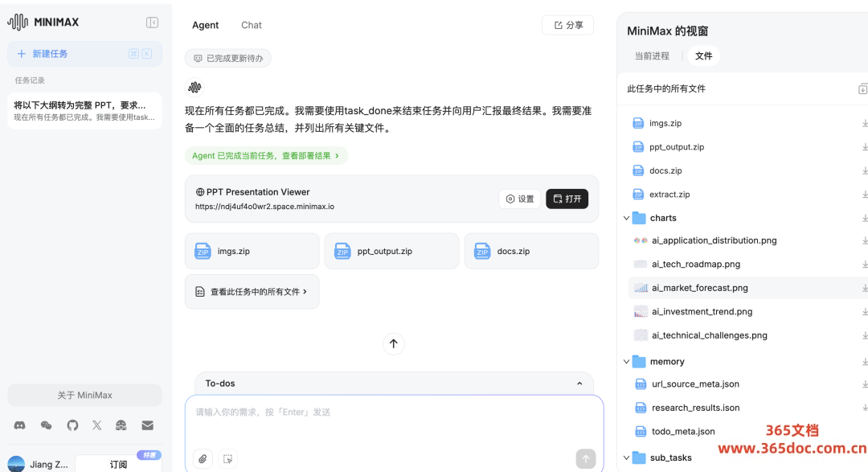Open the GitHub icon
868x472 pixels.
72,425
